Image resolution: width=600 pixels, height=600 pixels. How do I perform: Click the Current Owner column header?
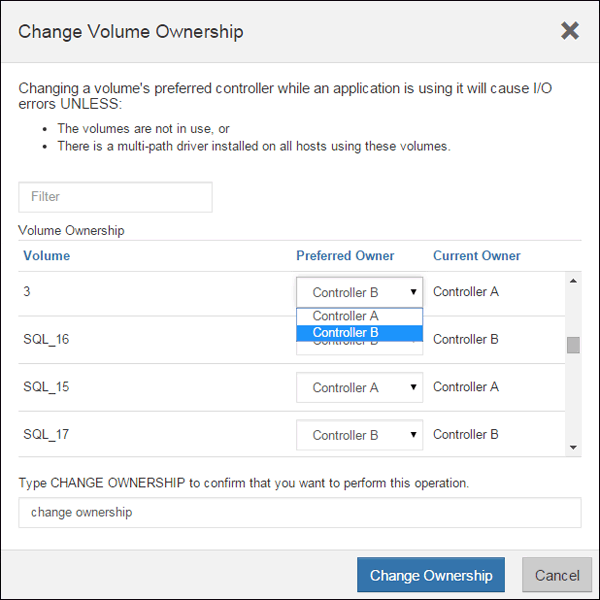pyautogui.click(x=476, y=256)
